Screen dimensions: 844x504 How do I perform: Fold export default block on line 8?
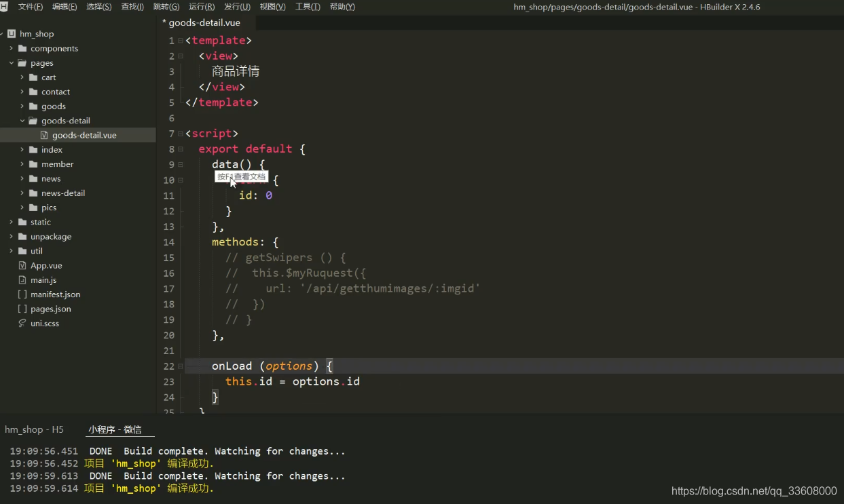181,149
